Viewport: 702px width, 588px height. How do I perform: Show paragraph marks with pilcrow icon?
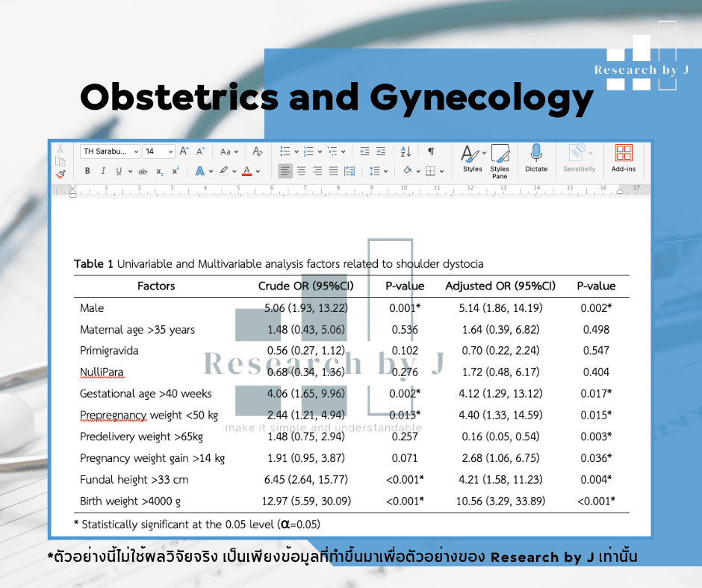(x=431, y=151)
